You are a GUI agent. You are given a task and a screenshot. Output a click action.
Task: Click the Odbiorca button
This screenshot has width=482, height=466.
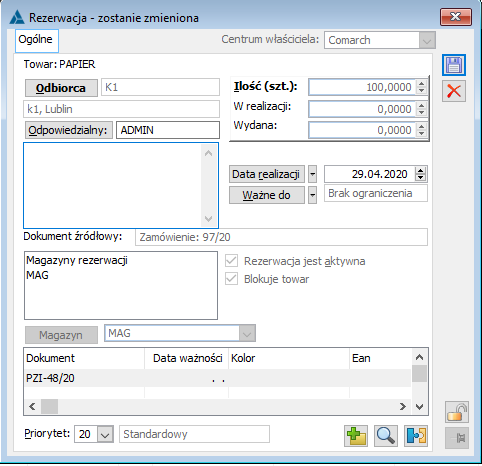pos(61,88)
